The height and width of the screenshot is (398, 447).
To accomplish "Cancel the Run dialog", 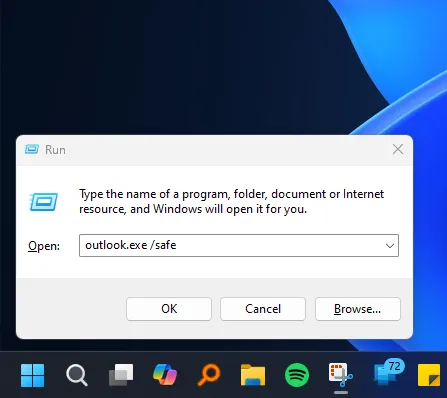I will coord(263,309).
